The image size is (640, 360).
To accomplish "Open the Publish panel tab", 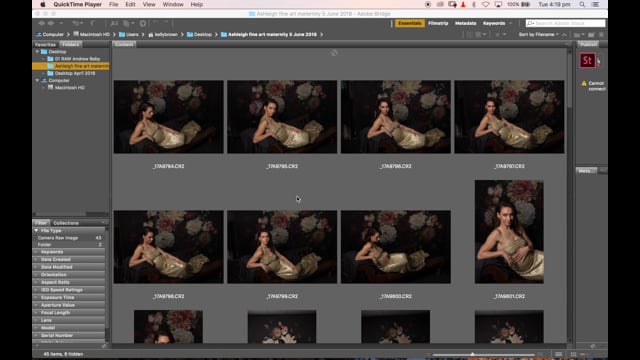I will pyautogui.click(x=588, y=44).
